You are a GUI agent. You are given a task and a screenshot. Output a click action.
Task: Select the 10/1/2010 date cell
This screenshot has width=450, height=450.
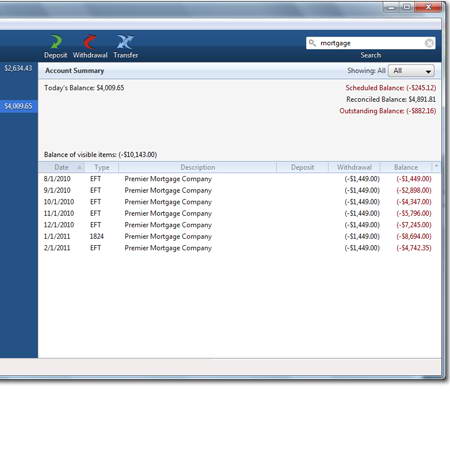(x=59, y=202)
